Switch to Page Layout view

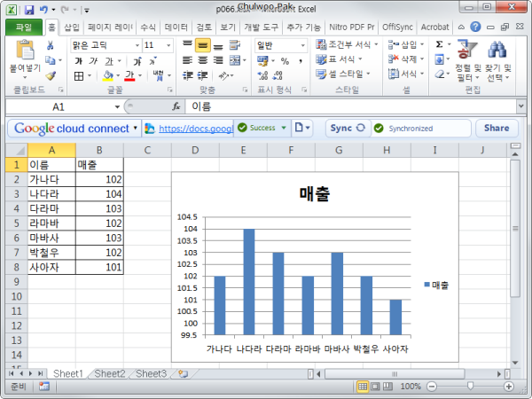(375, 386)
